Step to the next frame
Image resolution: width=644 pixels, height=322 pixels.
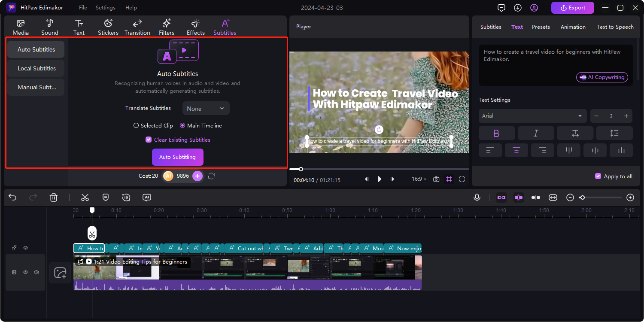(x=392, y=179)
